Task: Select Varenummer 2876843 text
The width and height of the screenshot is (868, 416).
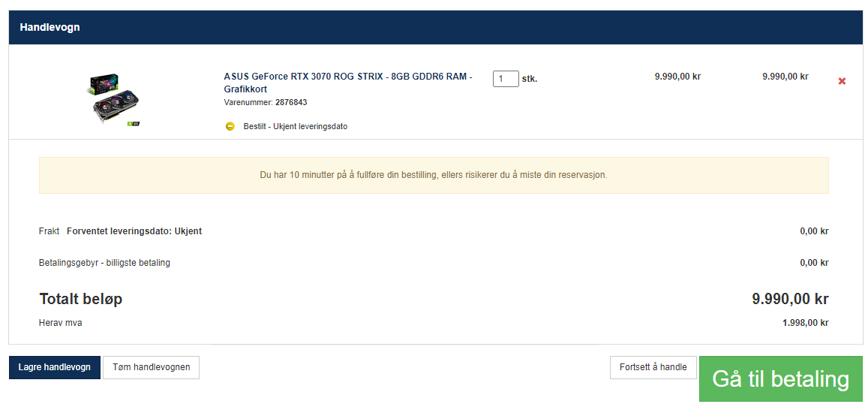Action: point(266,102)
